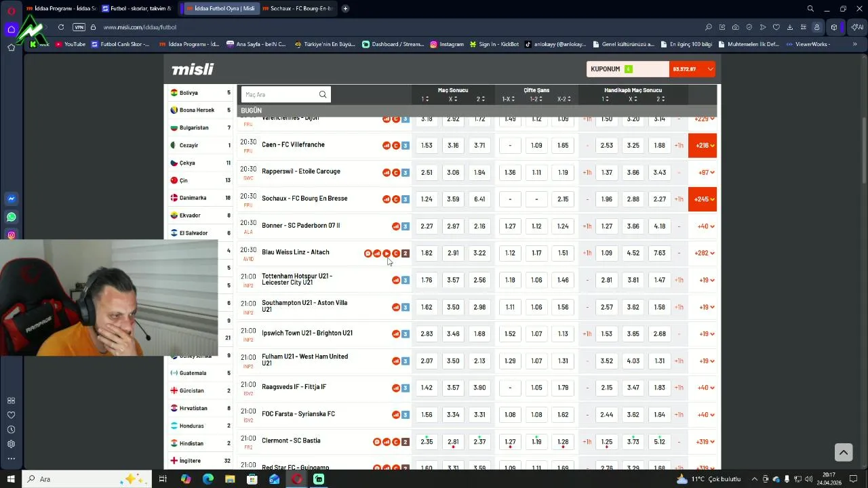The width and height of the screenshot is (868, 488).
Task: Click live stream play icon for Blau Weiss Linz
Action: (387, 253)
